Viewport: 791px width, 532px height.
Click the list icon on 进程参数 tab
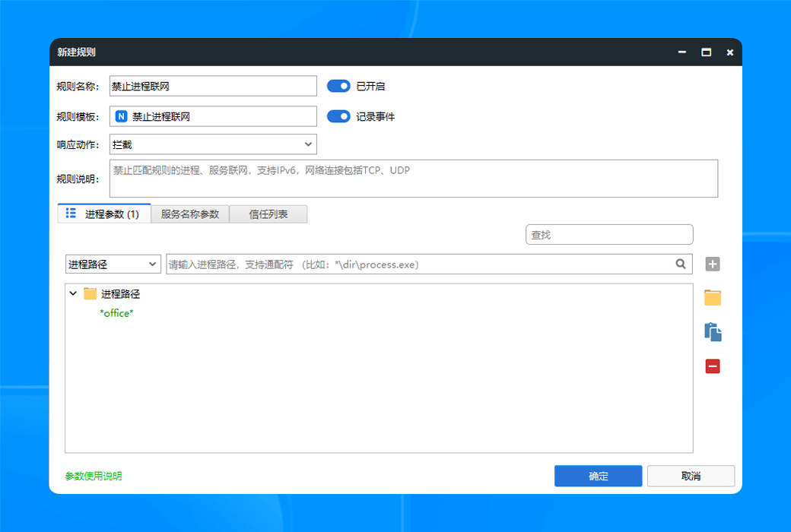point(71,214)
